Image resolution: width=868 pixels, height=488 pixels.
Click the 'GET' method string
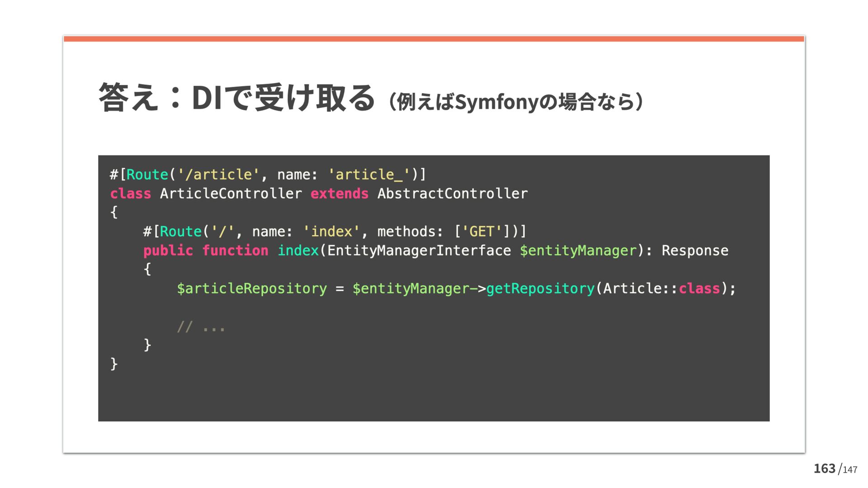point(481,231)
